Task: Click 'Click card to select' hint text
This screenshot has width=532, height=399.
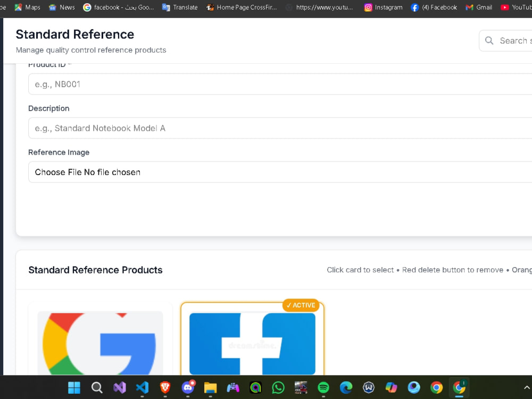Action: 360,270
